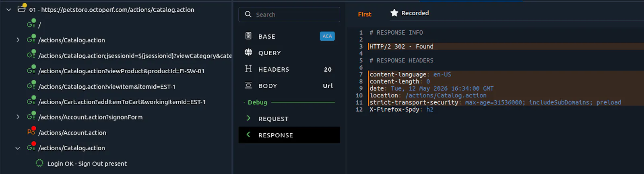
Task: Click GET icon of addItemToCart EST-1 request
Action: (x=31, y=101)
